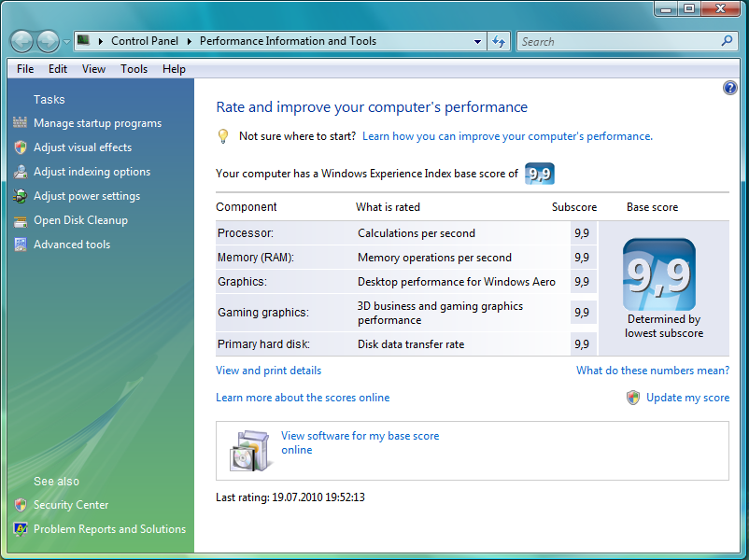Close the Performance Information window
749x560 pixels.
click(721, 8)
